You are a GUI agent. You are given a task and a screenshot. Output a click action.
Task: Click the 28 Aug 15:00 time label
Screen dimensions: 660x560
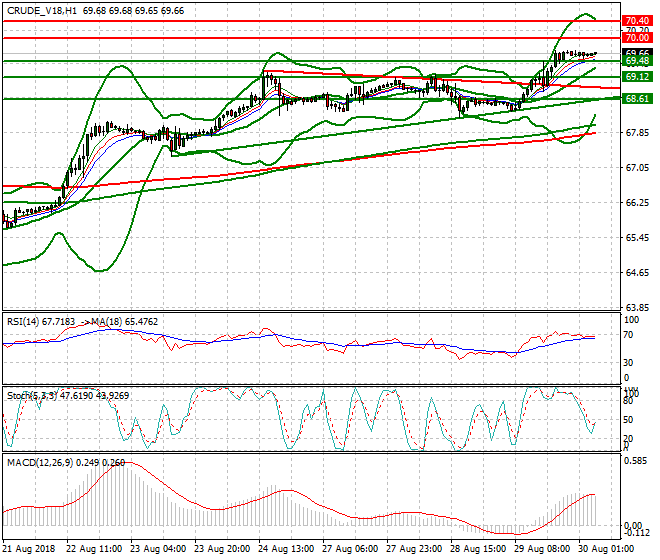[x=478, y=549]
